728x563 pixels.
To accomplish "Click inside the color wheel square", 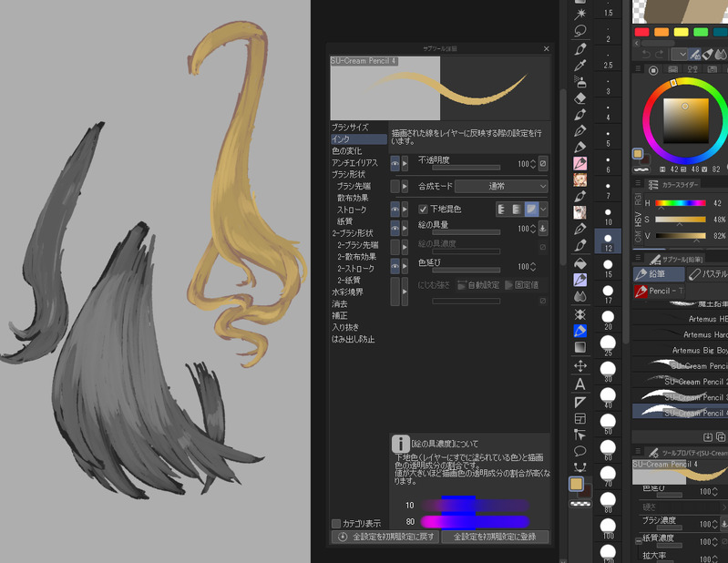I will pos(686,120).
